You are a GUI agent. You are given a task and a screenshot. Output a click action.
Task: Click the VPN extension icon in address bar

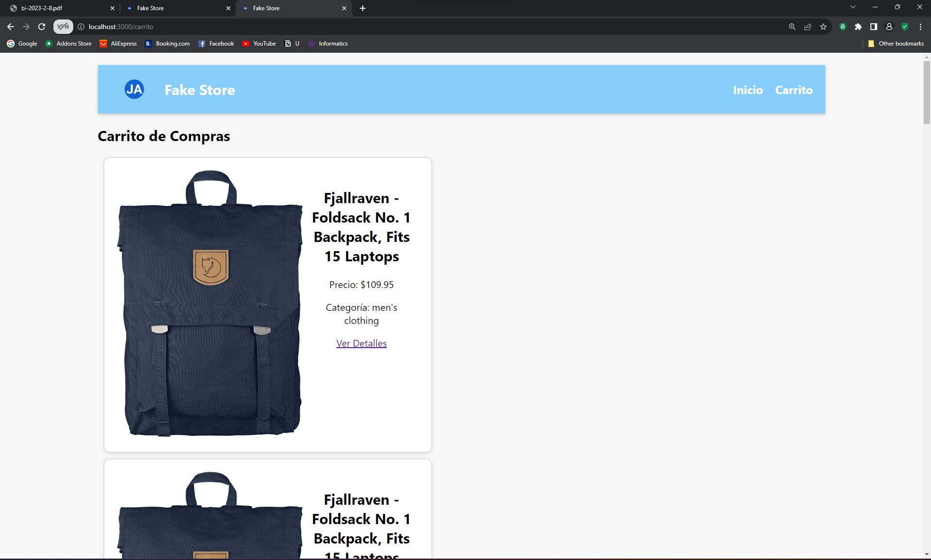[63, 27]
